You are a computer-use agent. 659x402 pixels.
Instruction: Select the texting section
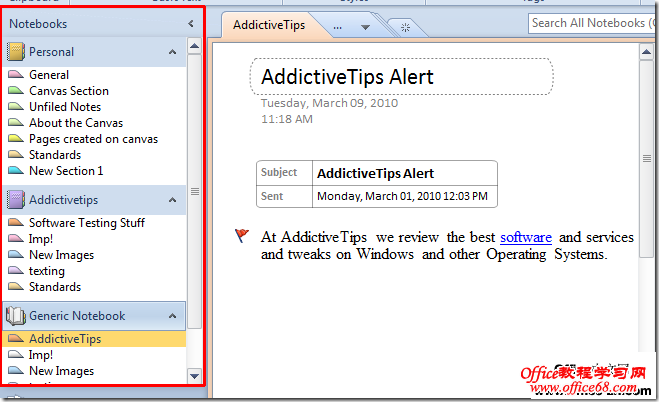pos(47,271)
